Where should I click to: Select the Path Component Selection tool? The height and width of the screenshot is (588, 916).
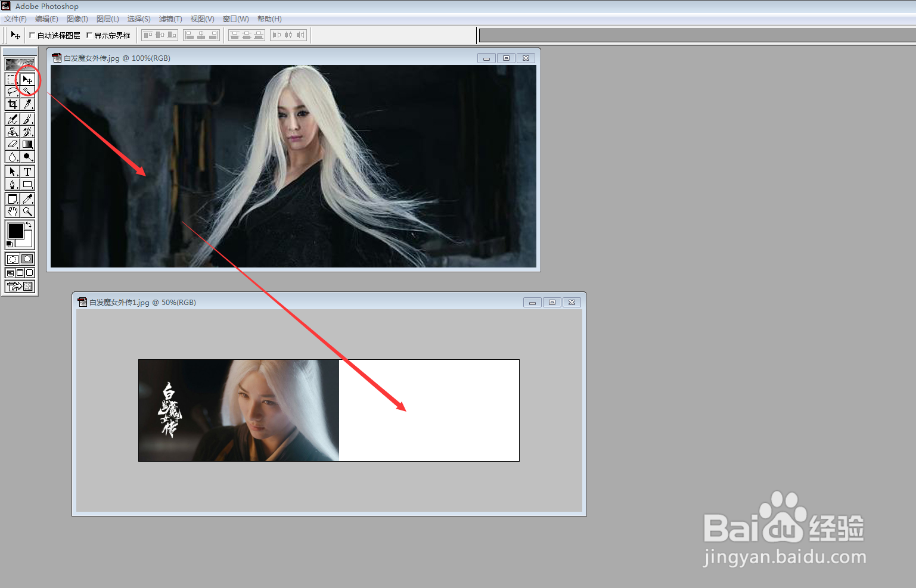[12, 172]
